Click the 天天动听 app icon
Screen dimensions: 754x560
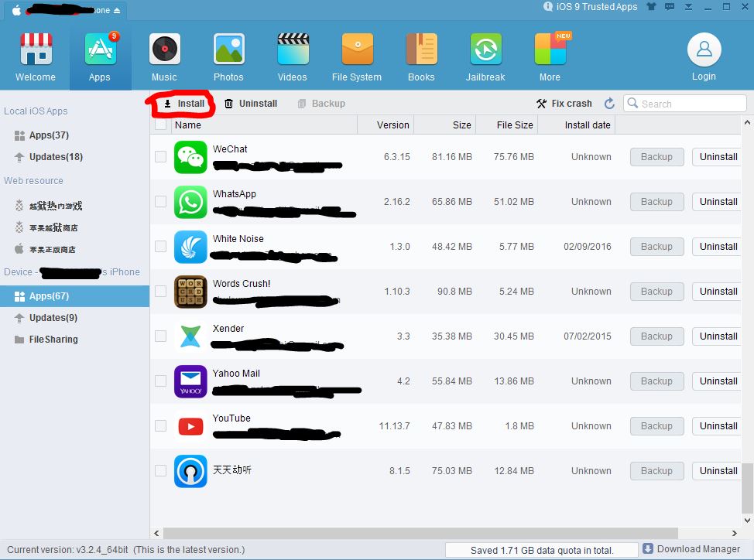(190, 471)
